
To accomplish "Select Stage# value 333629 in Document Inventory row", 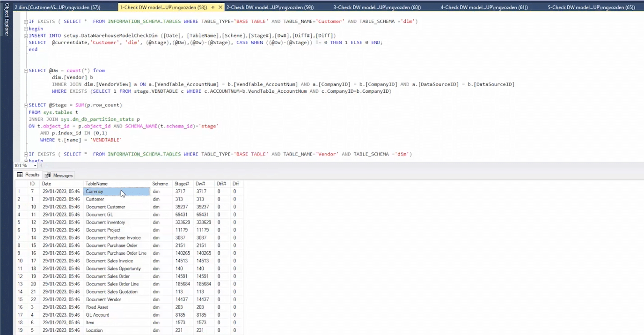I will tap(183, 223).
